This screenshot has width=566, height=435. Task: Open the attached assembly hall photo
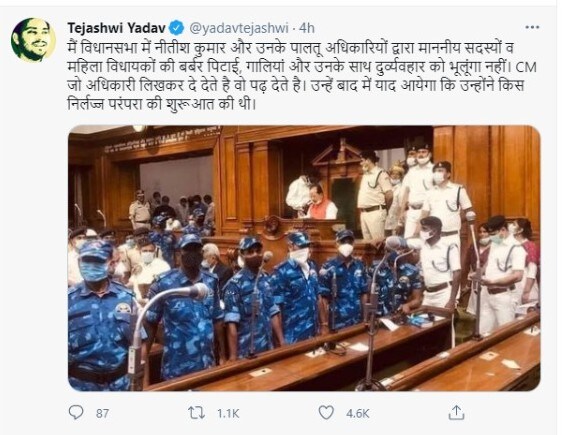[x=304, y=258]
